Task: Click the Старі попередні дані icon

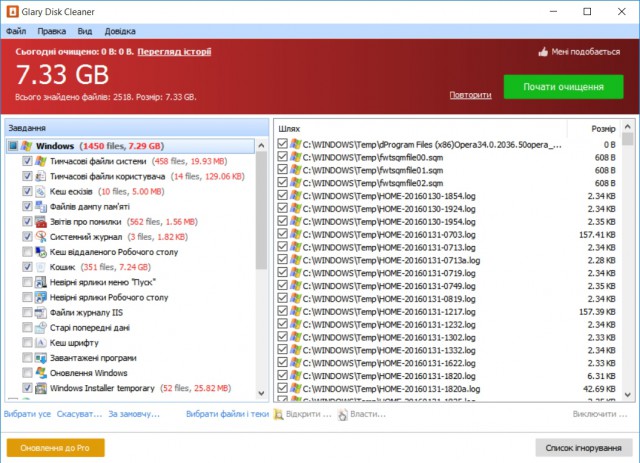Action: (40, 327)
